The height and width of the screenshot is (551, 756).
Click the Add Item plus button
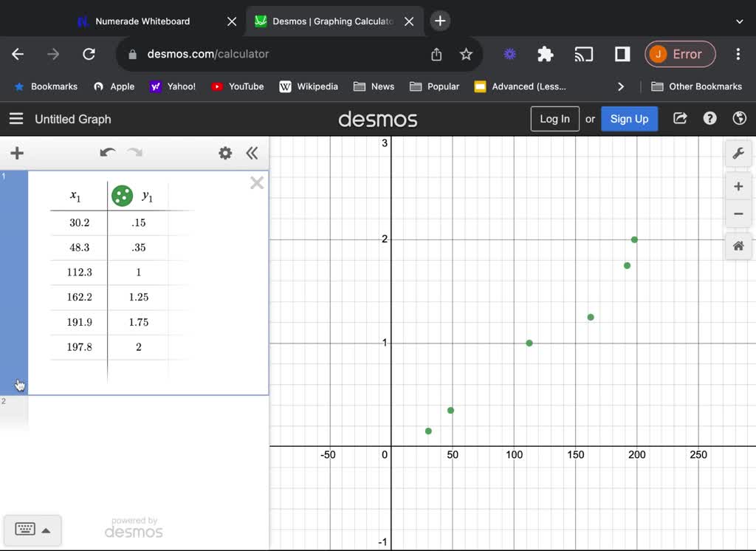coord(17,153)
